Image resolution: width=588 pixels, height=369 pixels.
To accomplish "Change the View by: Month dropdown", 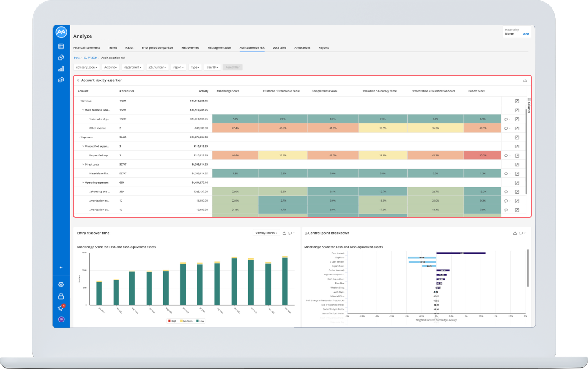I will click(266, 233).
